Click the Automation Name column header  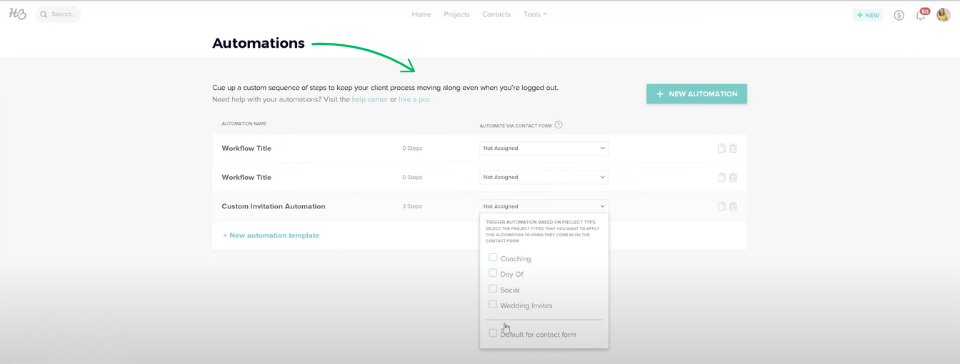pos(244,124)
